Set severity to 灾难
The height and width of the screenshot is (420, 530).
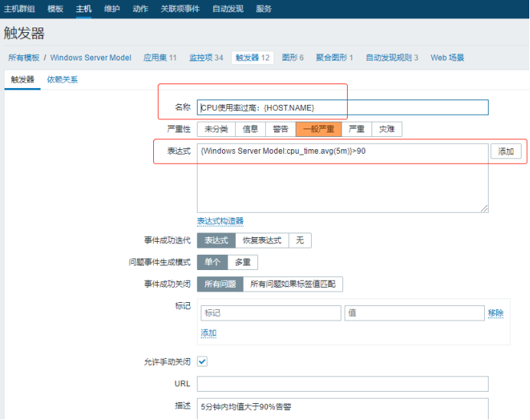[x=387, y=129]
